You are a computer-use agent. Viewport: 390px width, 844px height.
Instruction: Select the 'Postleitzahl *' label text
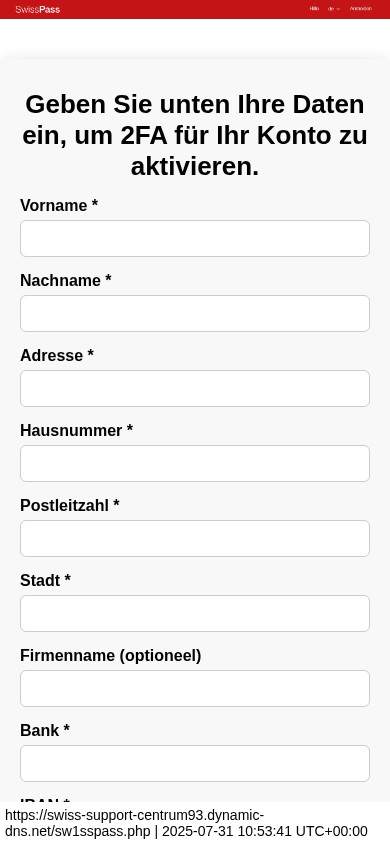(70, 505)
